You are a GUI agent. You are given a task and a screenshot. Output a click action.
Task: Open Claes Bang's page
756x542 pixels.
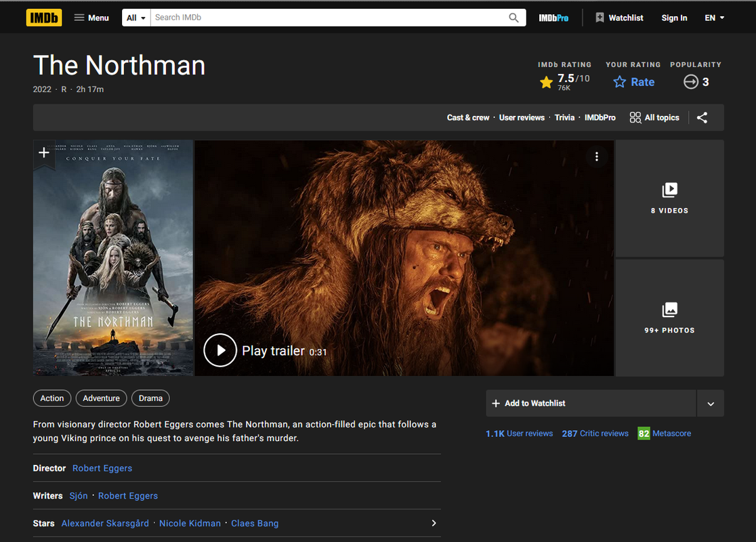click(x=255, y=523)
